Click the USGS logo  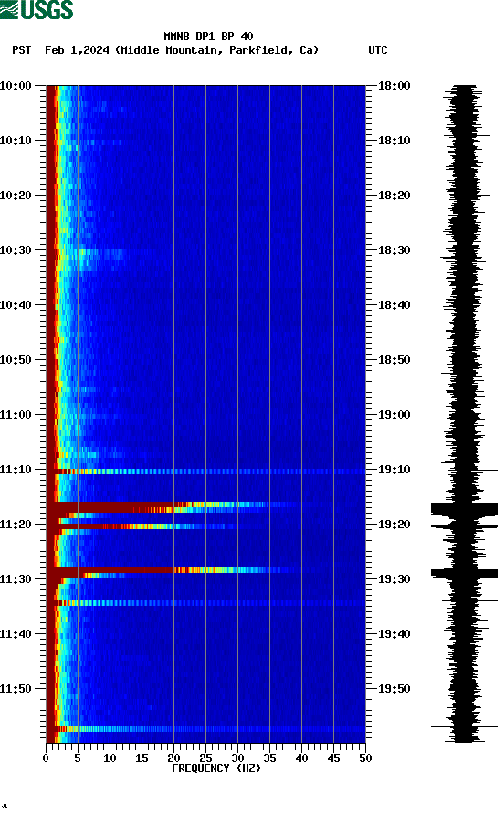(x=37, y=9)
